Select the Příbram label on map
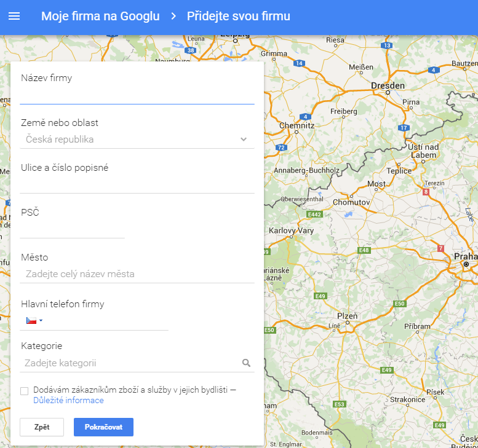The width and height of the screenshot is (478, 448). click(417, 326)
